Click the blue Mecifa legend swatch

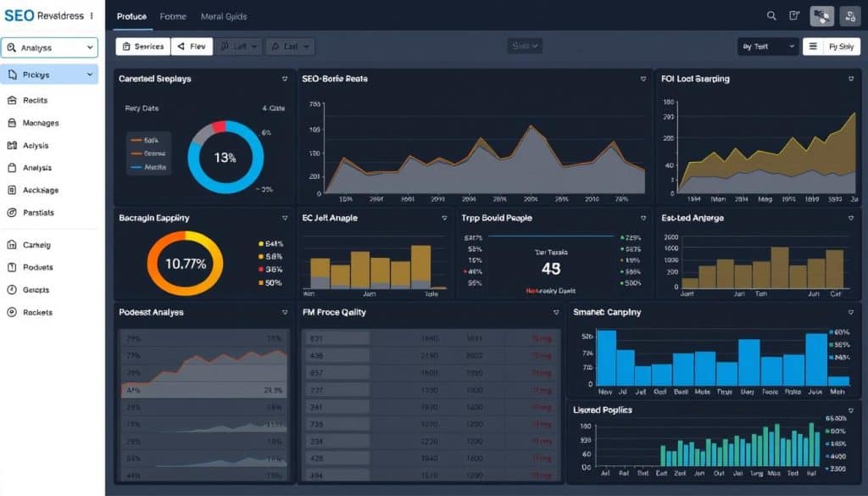tap(136, 167)
